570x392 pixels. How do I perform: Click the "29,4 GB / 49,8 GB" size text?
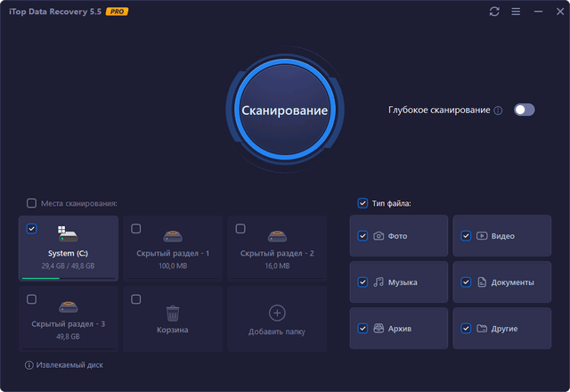click(x=68, y=265)
